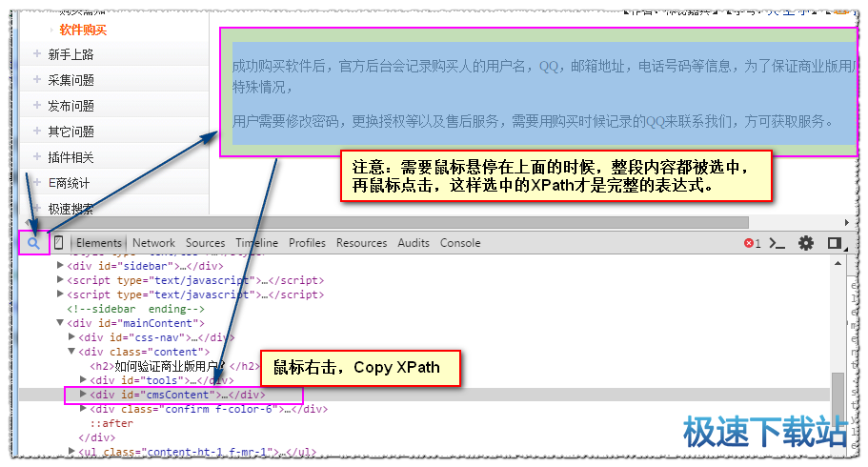Open the 插件相关 sidebar entry

click(71, 157)
